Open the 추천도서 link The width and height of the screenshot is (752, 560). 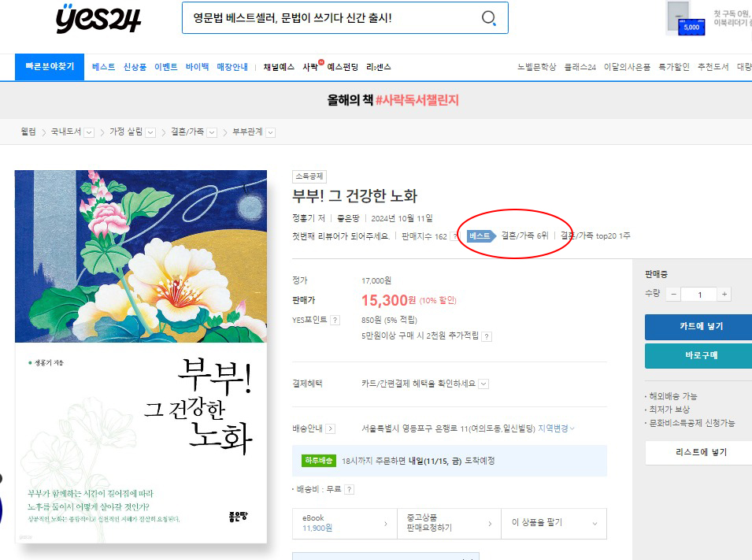[x=713, y=67]
